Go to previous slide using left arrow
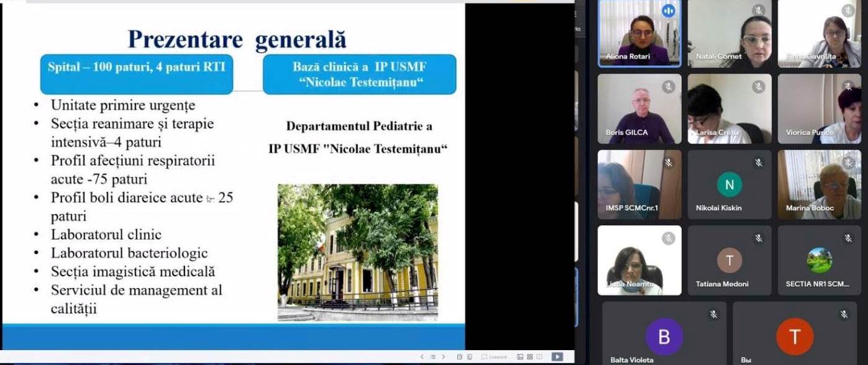 coord(423,357)
